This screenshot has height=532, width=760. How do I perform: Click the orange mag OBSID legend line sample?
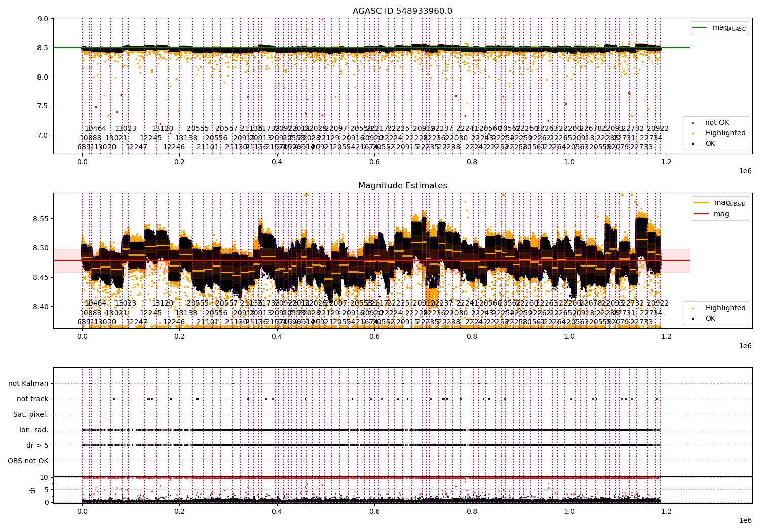pyautogui.click(x=702, y=203)
